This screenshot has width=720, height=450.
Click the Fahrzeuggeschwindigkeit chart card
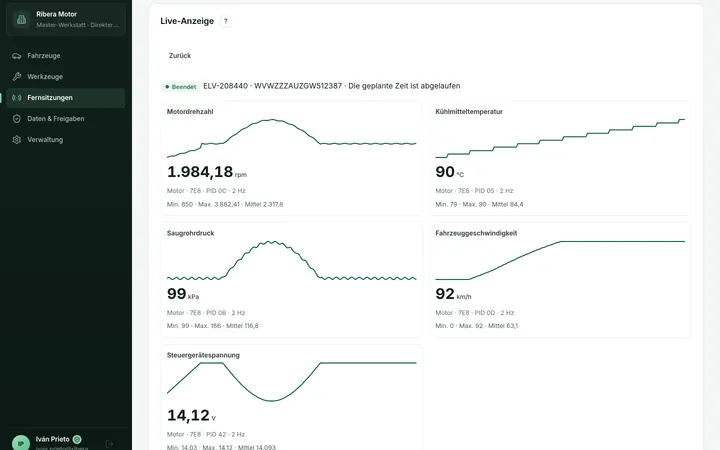(560, 280)
